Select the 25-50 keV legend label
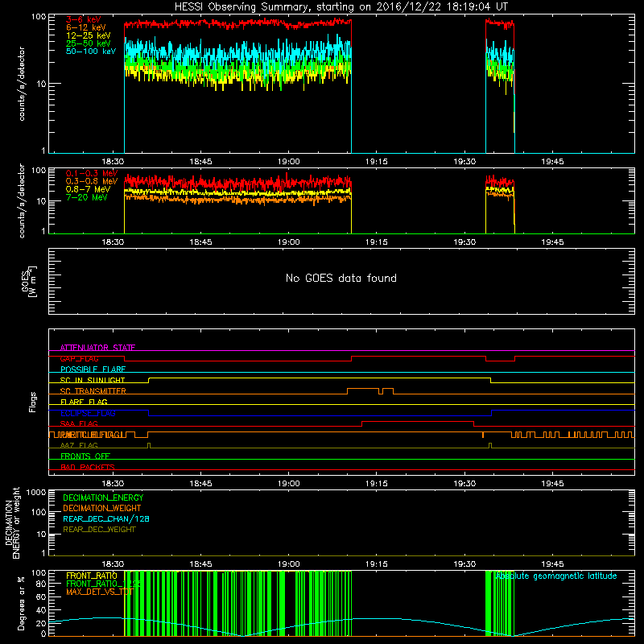Image resolution: width=644 pixels, height=644 pixels. (89, 43)
